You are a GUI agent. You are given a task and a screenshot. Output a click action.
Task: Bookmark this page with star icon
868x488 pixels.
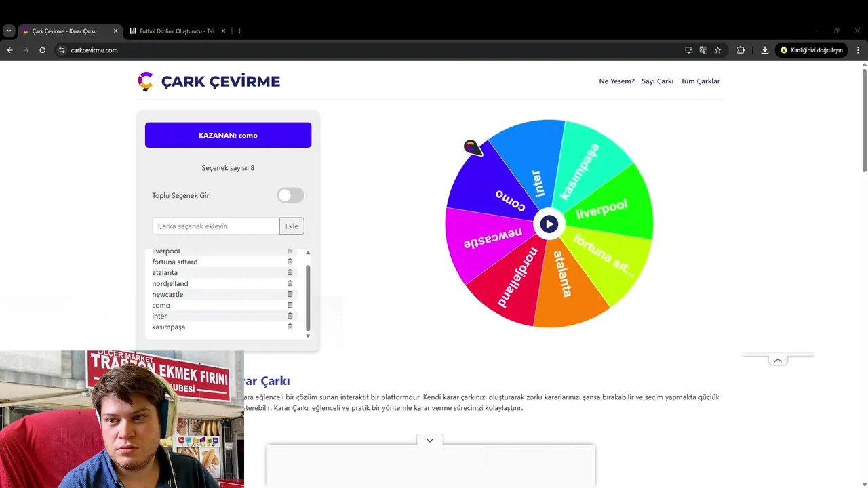(717, 50)
